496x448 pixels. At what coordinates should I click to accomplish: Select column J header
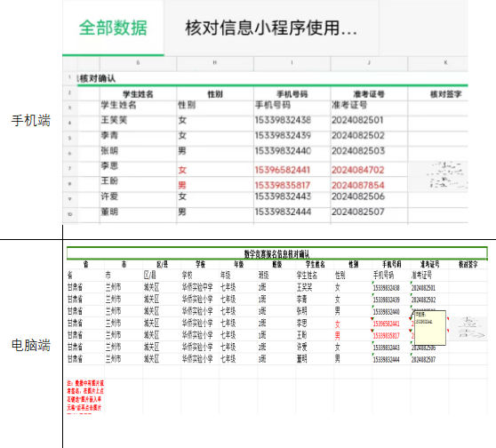(369, 62)
